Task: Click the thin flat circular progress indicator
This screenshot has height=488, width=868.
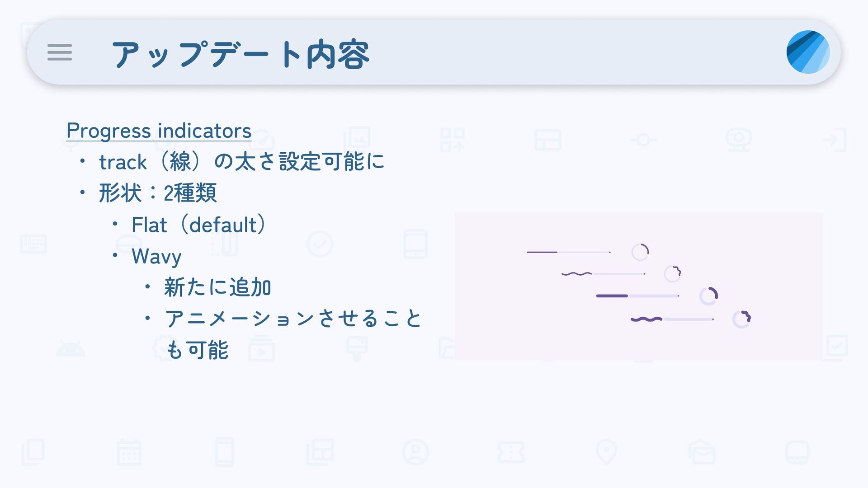Action: pos(640,252)
